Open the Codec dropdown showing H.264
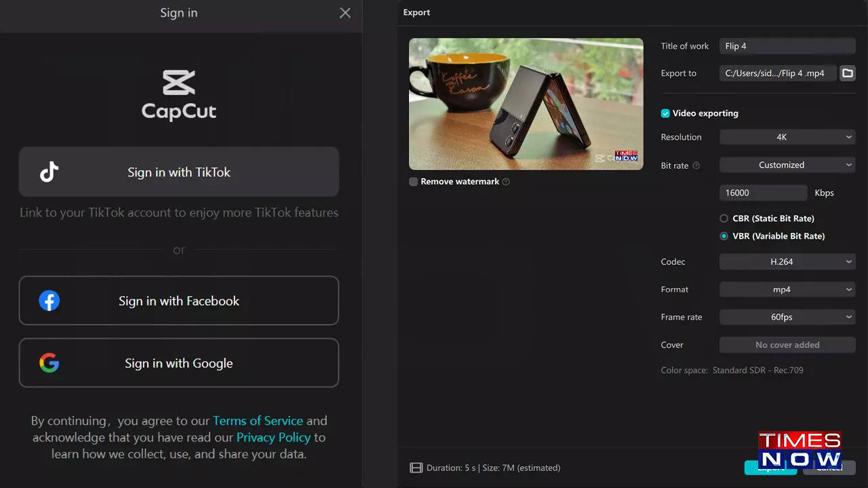868x488 pixels. [x=787, y=262]
